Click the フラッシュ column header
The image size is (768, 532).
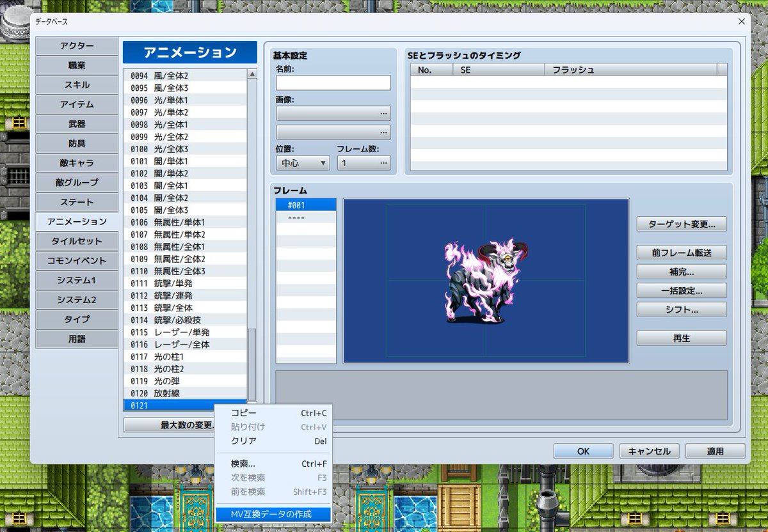click(631, 70)
